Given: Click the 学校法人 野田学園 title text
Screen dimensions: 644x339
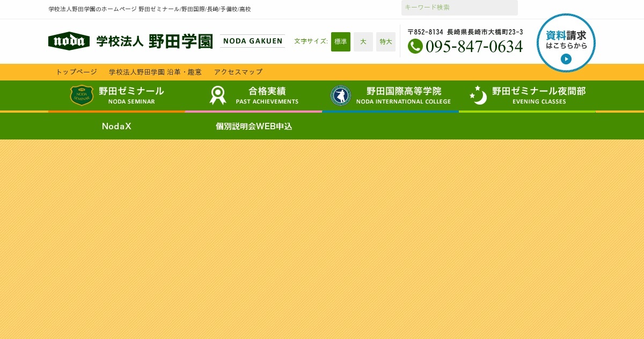Looking at the screenshot, I should click(155, 41).
